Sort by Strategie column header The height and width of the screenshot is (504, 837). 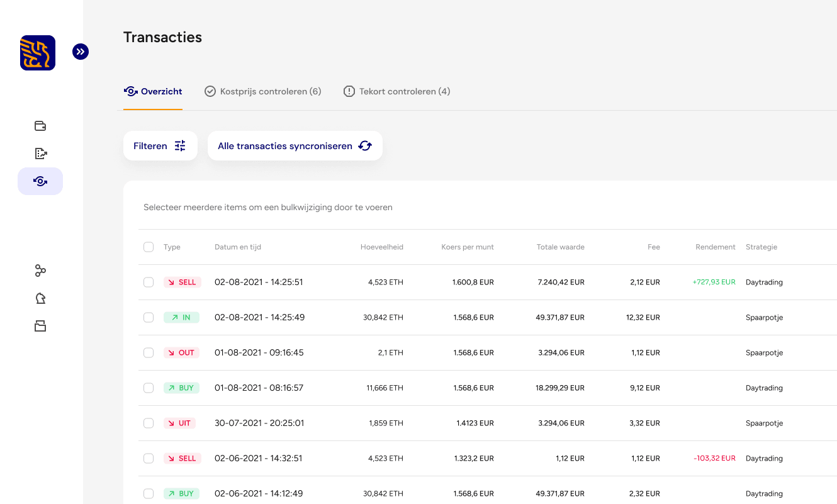(761, 247)
